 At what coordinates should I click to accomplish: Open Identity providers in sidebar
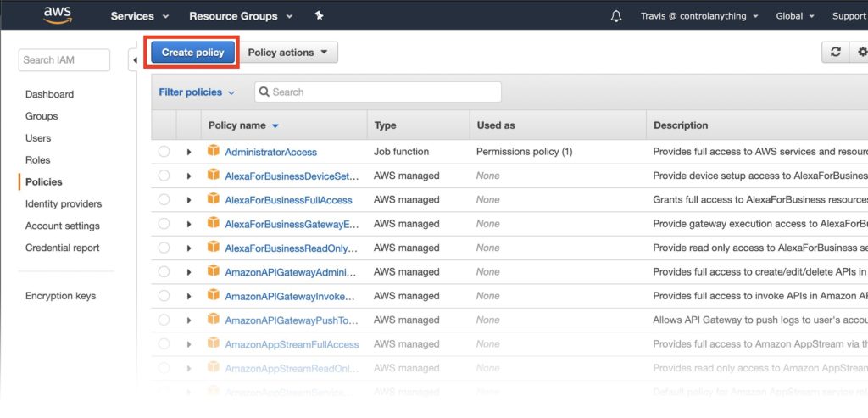point(64,203)
